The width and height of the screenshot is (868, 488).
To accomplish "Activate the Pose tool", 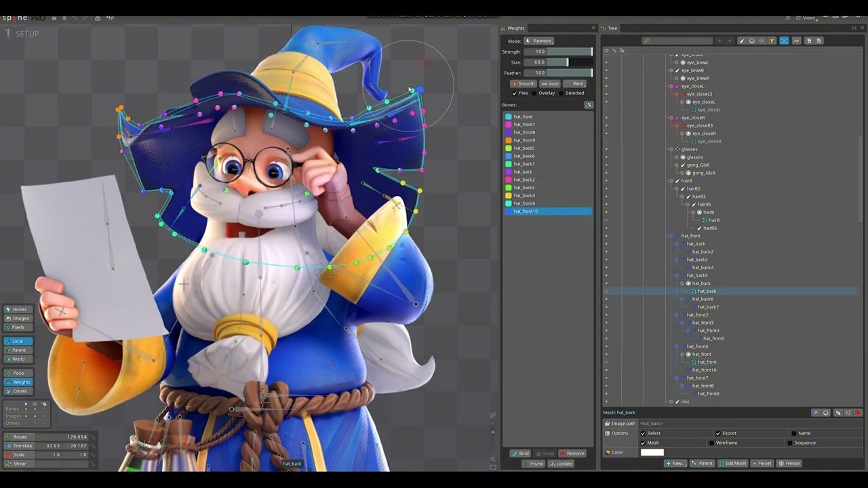I will pyautogui.click(x=18, y=373).
